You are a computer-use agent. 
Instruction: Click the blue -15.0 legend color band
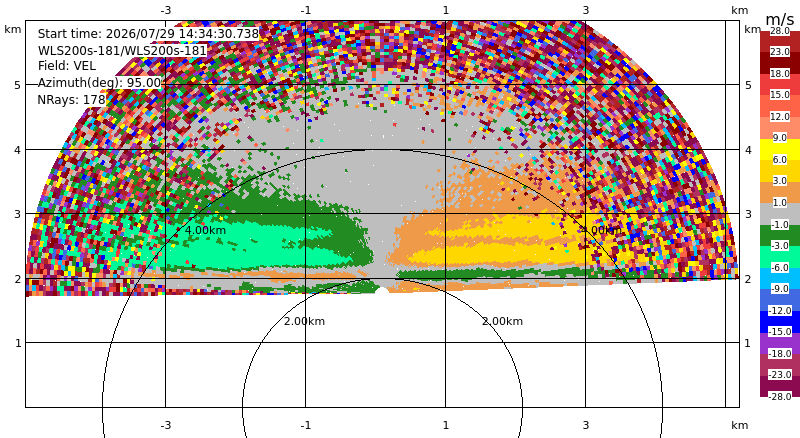780,322
